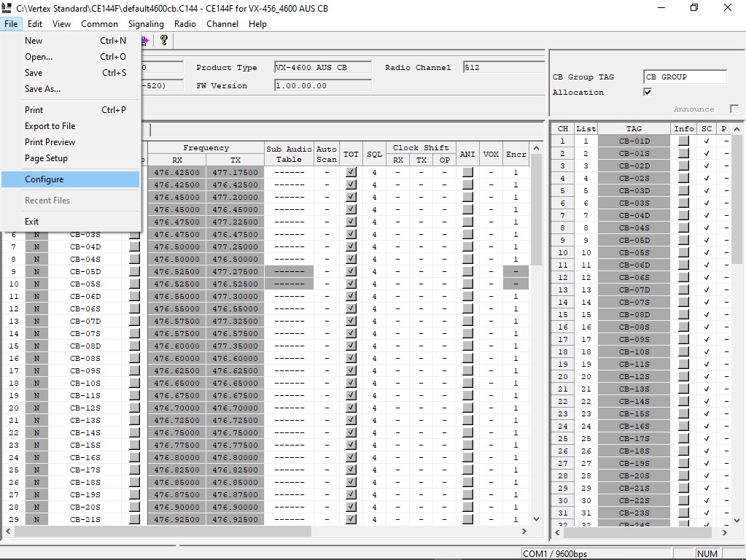Click ANI button in the 476.82500 row
The height and width of the screenshot is (560, 746).
[x=467, y=470]
